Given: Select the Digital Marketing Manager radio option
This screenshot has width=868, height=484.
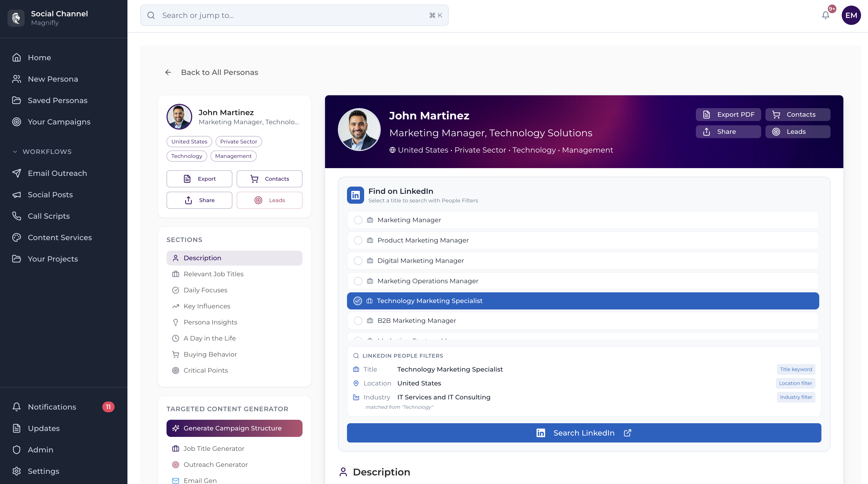Looking at the screenshot, I should coord(358,261).
